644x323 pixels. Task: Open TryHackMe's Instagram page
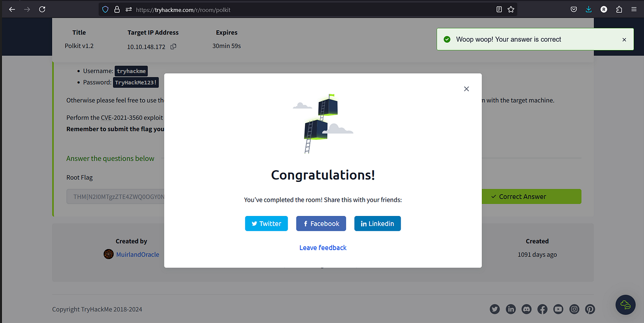click(x=574, y=309)
